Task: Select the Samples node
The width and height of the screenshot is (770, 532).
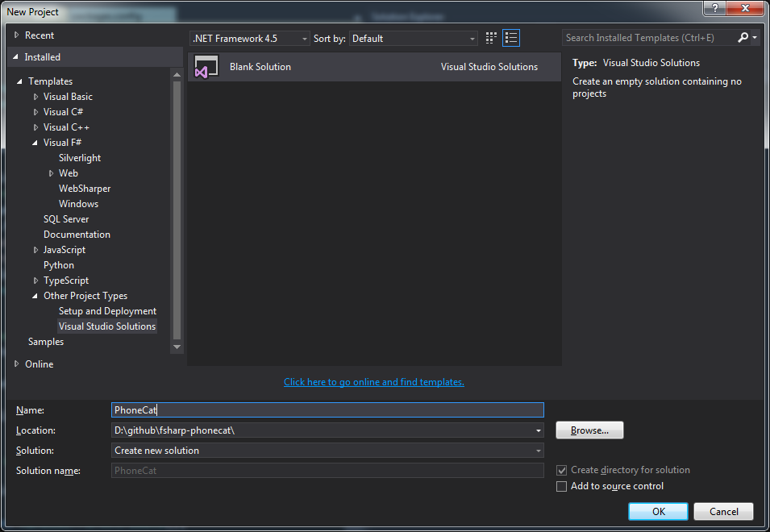Action: click(46, 342)
